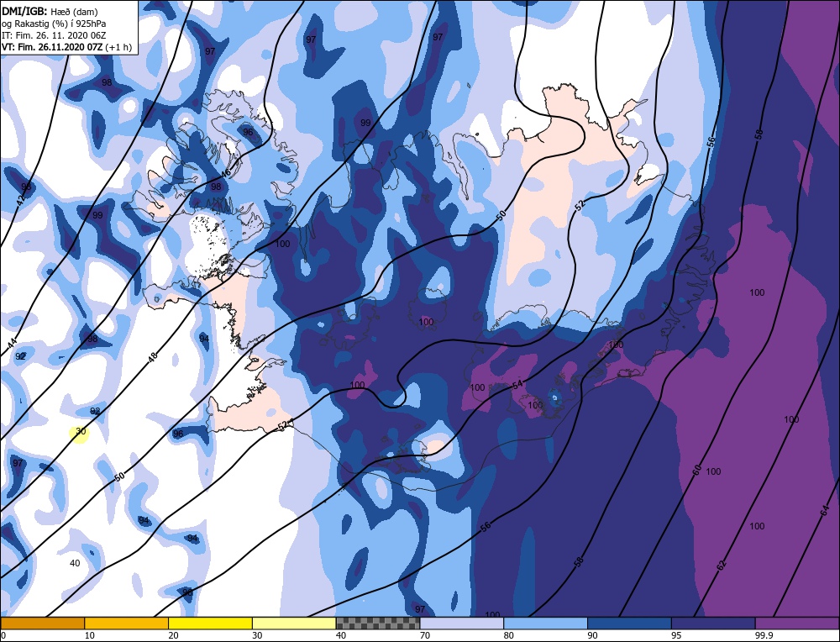Click the legend scale value 10

[x=90, y=635]
